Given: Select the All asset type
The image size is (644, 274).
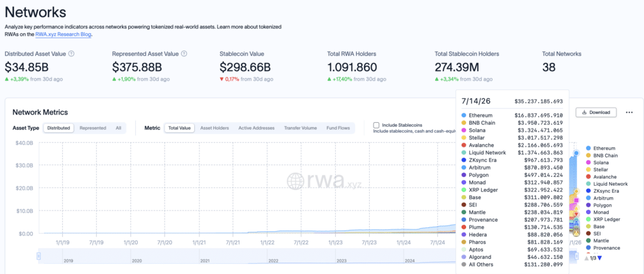Looking at the screenshot, I should (118, 128).
